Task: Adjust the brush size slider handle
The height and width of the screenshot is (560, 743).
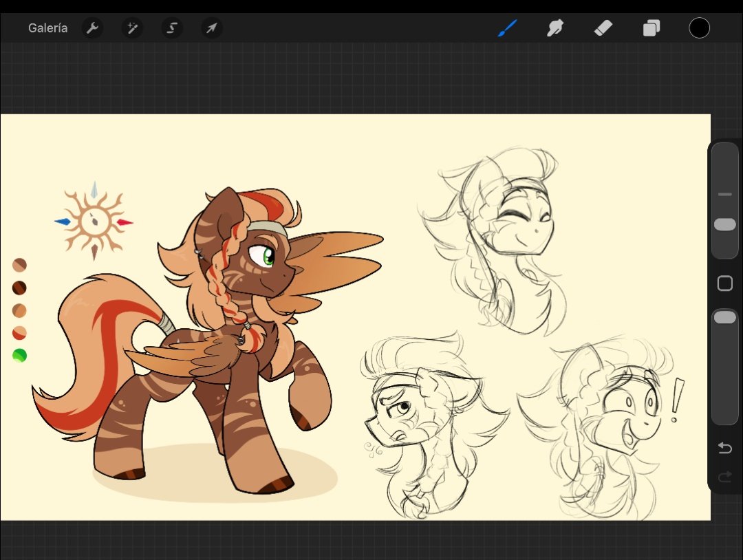Action: click(724, 224)
